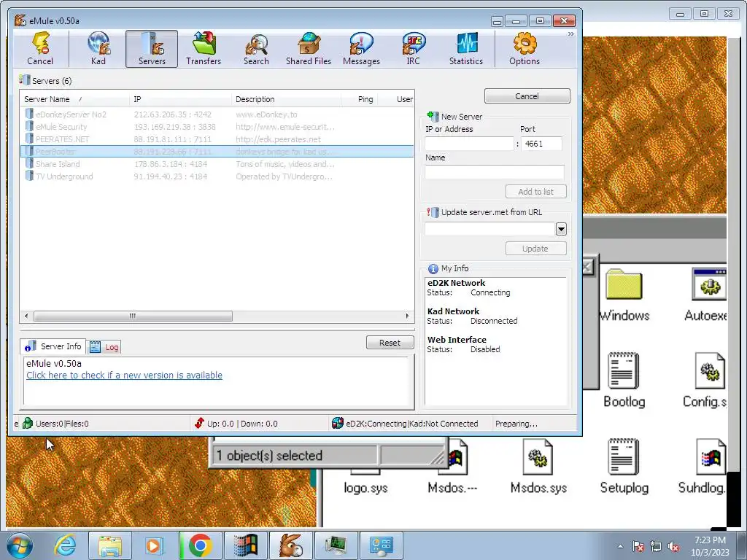Viewport: 747px width, 560px height.
Task: Select the eMule Security server row
Action: (x=217, y=127)
